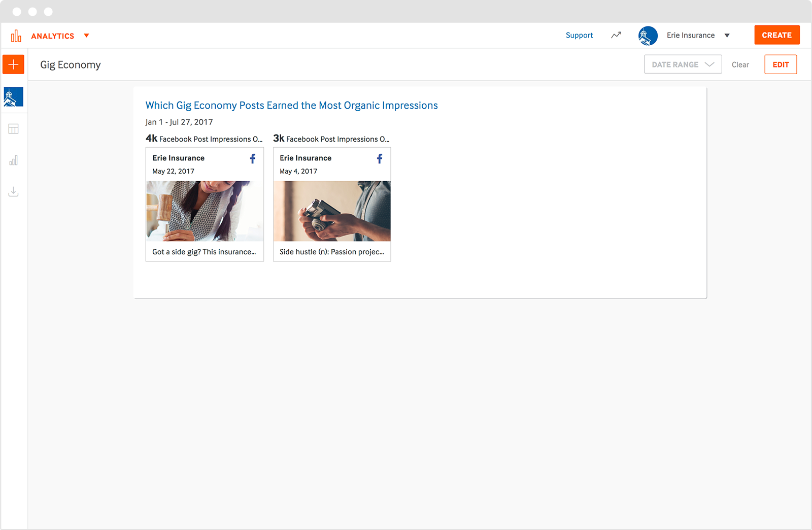
Task: Select the Erie Insurance profile sidebar icon
Action: (14, 97)
